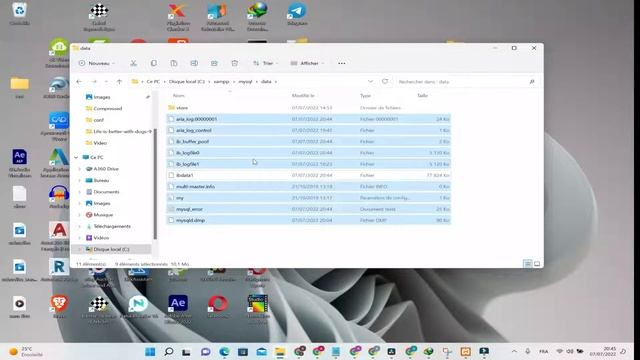
Task: Click the Paste clipboard icon in toolbar
Action: [174, 63]
